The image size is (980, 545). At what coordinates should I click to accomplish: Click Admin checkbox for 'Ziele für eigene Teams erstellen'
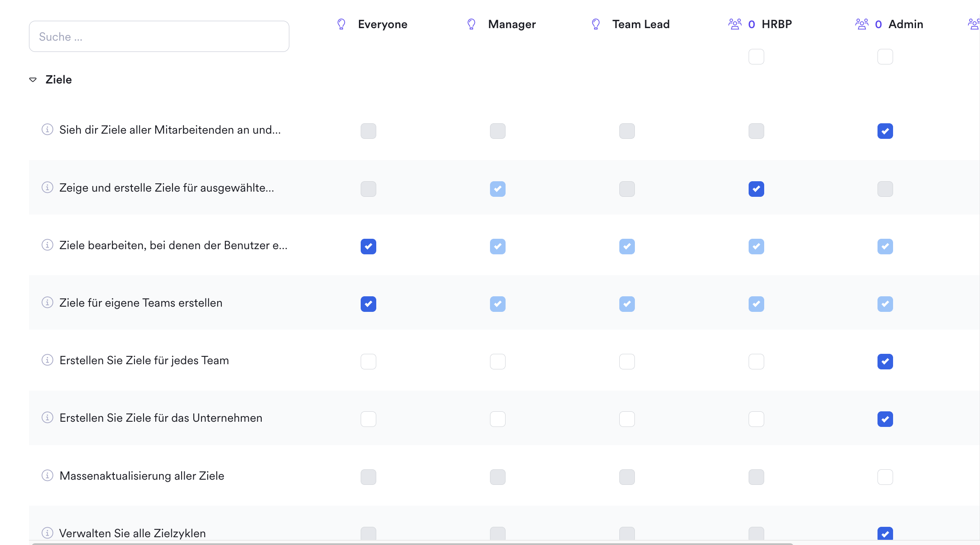click(885, 304)
